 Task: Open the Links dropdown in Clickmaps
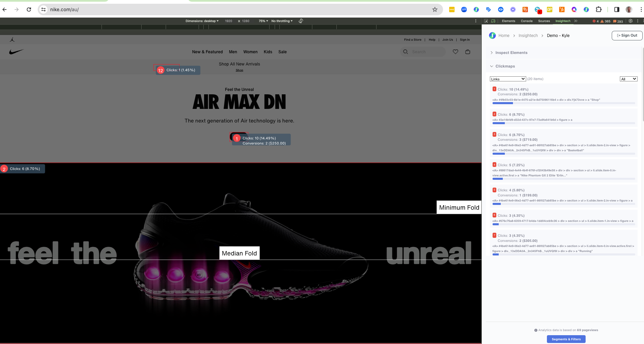tap(508, 79)
